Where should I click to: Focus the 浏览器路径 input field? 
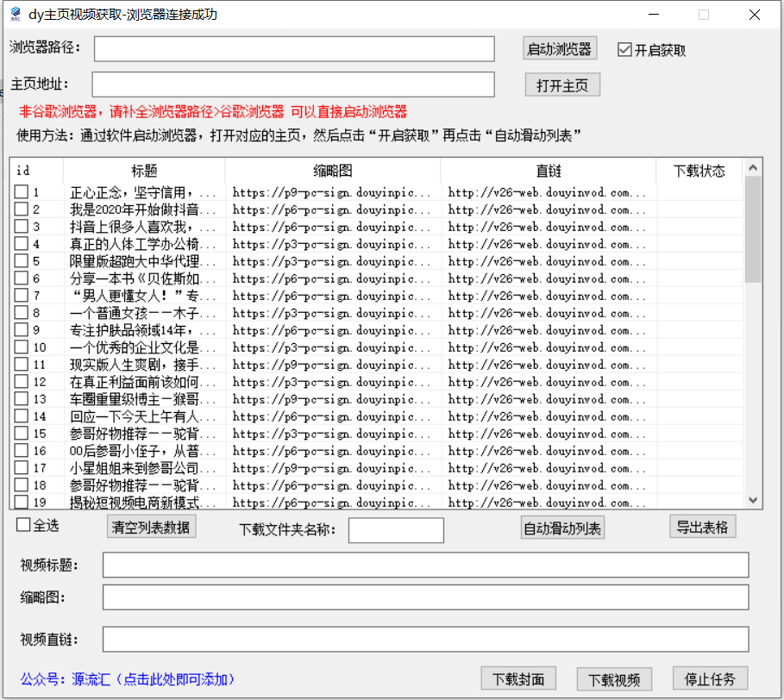coord(294,49)
